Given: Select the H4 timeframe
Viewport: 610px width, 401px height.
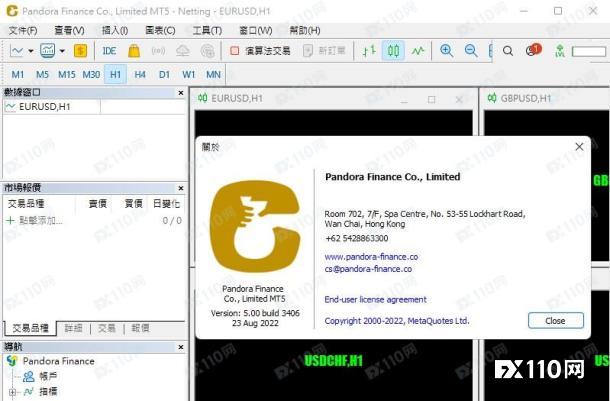Looking at the screenshot, I should [140, 74].
